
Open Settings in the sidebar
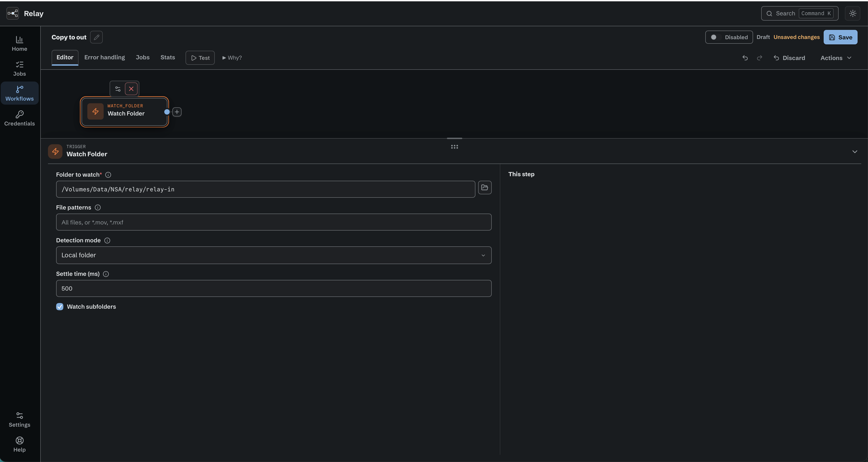(x=19, y=419)
